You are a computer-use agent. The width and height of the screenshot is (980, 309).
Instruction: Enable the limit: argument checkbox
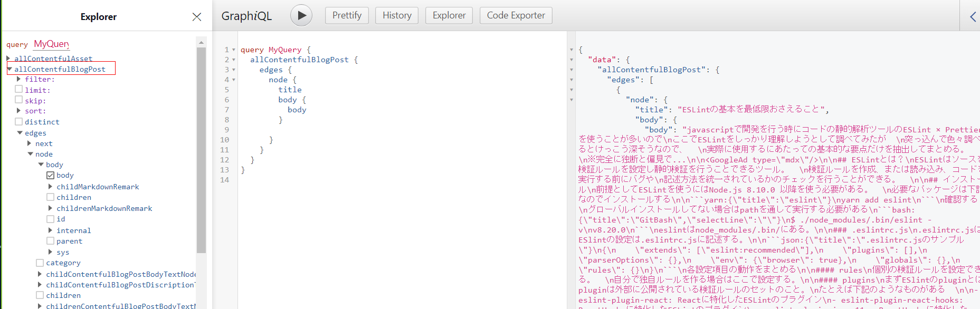pyautogui.click(x=19, y=89)
